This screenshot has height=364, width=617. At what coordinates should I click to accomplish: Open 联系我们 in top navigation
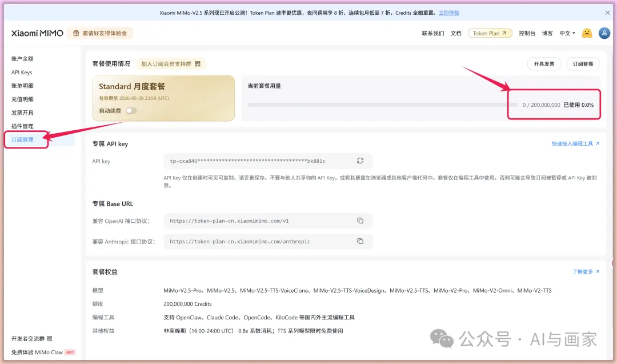pyautogui.click(x=433, y=34)
